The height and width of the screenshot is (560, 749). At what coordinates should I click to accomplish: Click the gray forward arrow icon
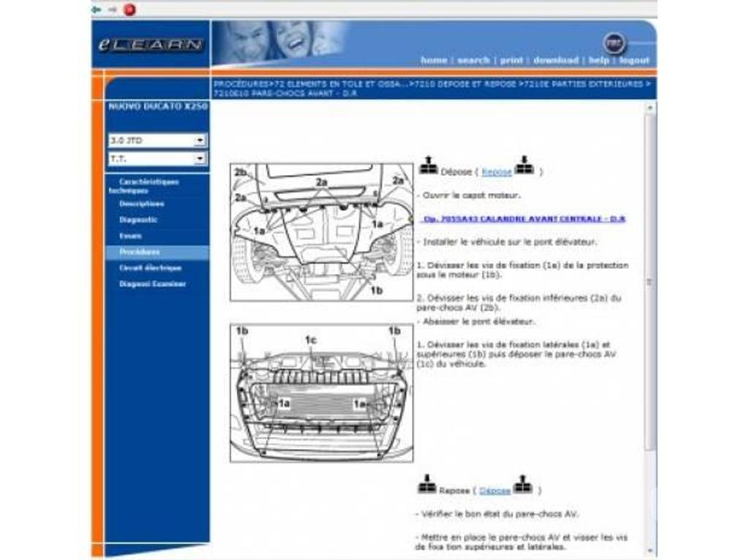coord(112,10)
